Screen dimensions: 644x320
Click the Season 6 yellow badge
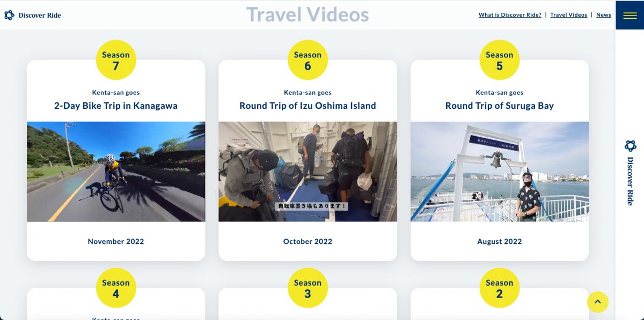(x=308, y=60)
